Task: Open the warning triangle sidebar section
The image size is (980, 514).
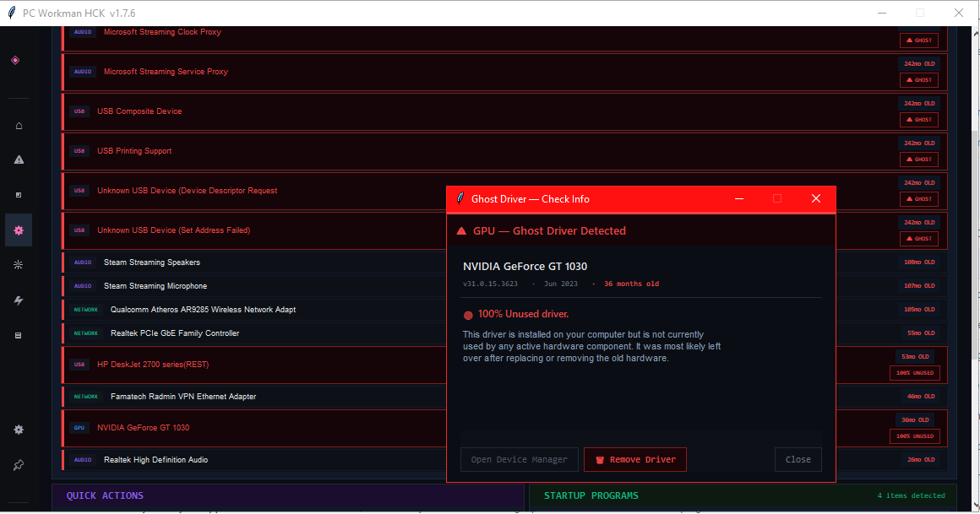Action: click(x=19, y=160)
